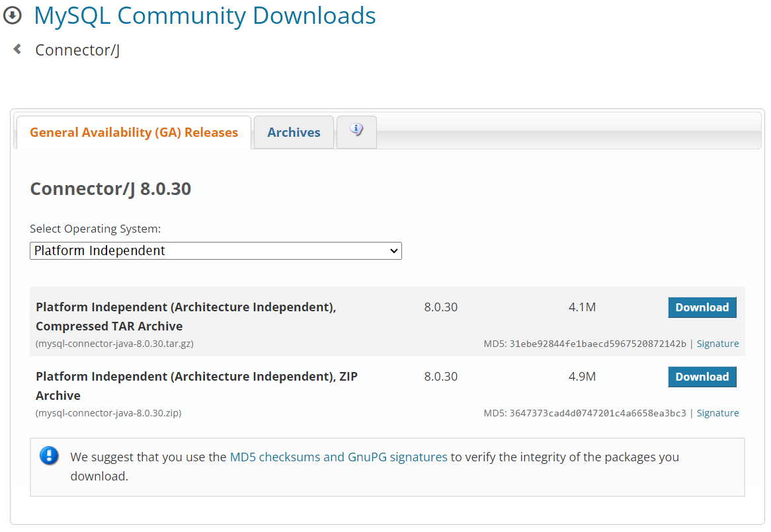Image resolution: width=771 pixels, height=532 pixels.
Task: Click filename mysql-connector-java-8.0.30.tar.gz
Action: 114,344
